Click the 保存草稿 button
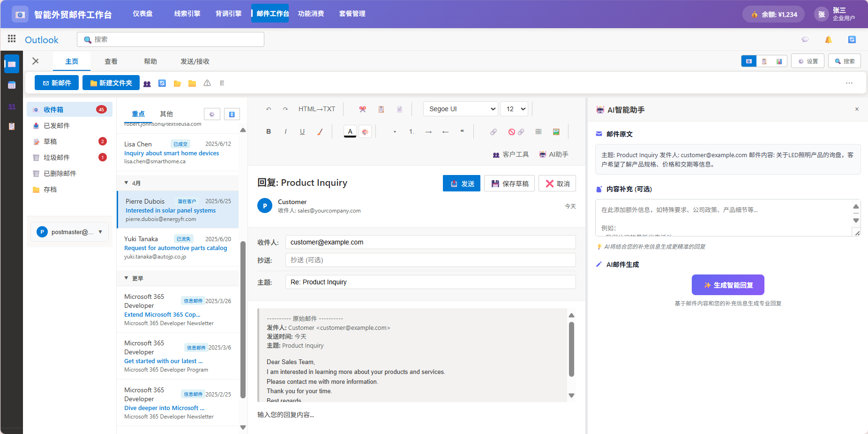868x434 pixels. (x=509, y=183)
